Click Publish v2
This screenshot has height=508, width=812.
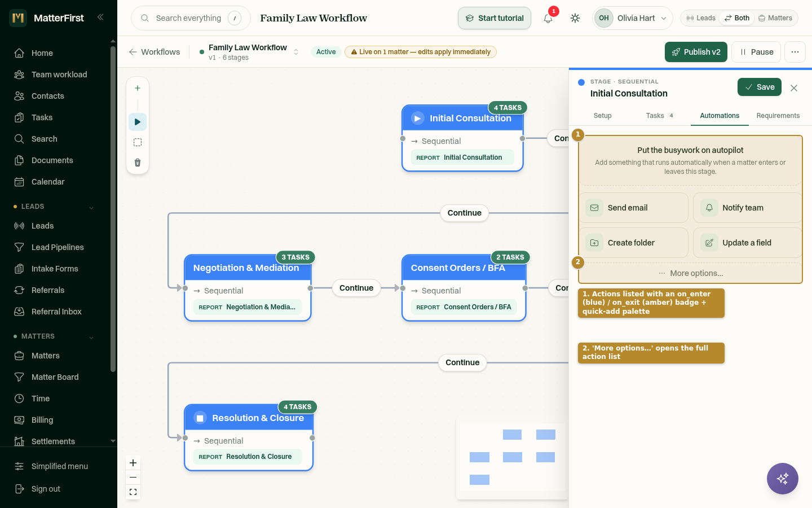696,52
